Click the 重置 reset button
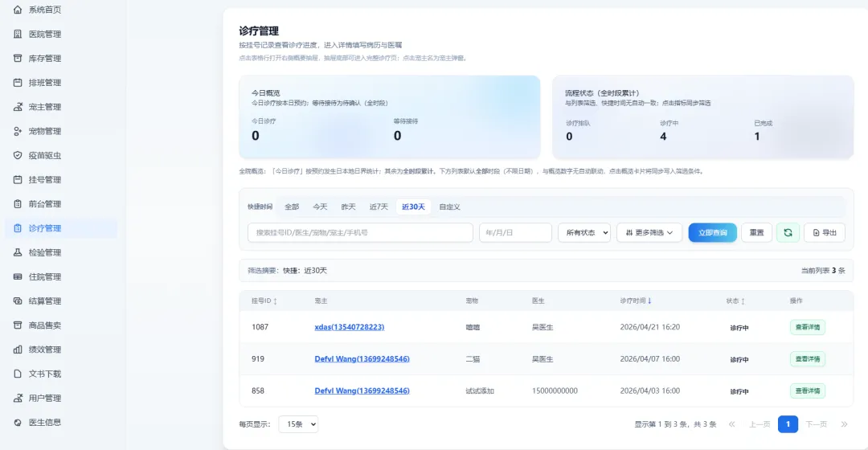This screenshot has width=868, height=450. tap(757, 232)
